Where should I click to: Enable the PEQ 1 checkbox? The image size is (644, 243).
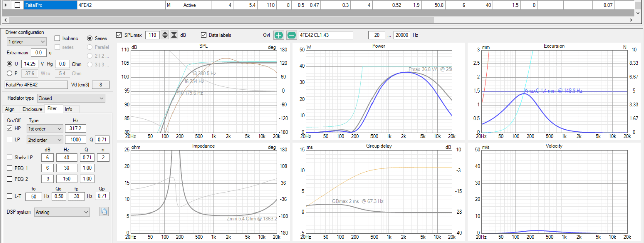(9, 168)
